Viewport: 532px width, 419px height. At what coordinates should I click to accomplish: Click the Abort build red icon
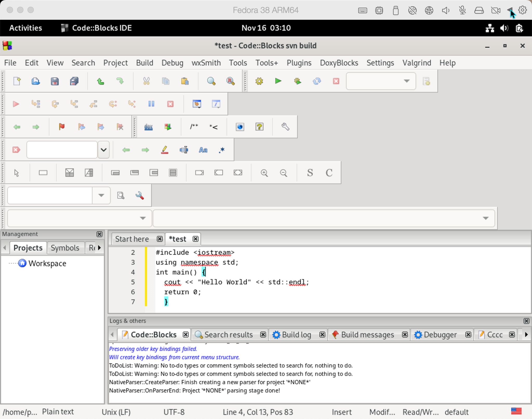(336, 81)
